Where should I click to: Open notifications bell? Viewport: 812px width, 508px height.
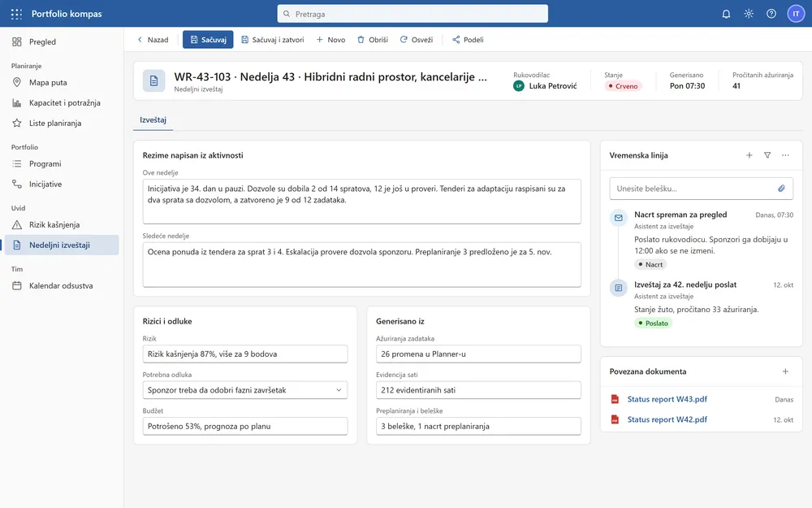726,14
